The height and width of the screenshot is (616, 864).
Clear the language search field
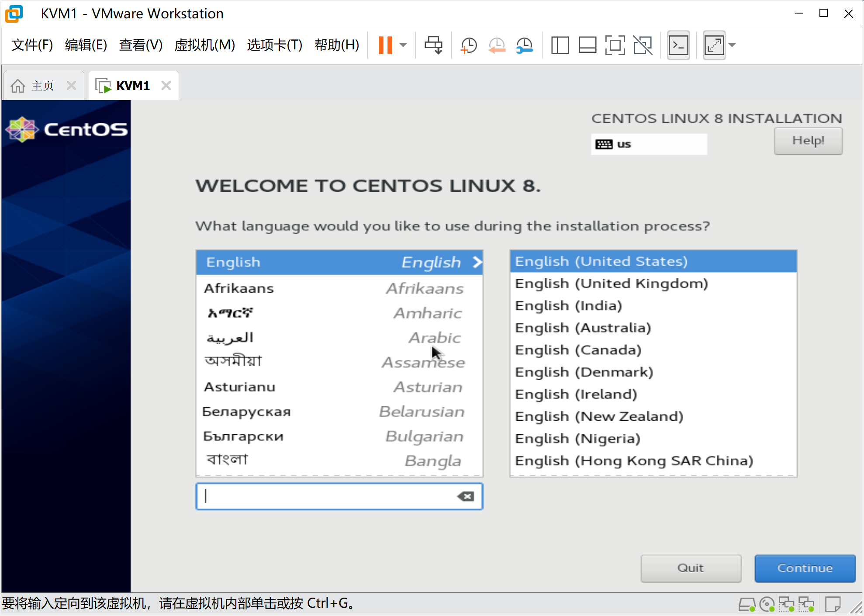click(466, 496)
